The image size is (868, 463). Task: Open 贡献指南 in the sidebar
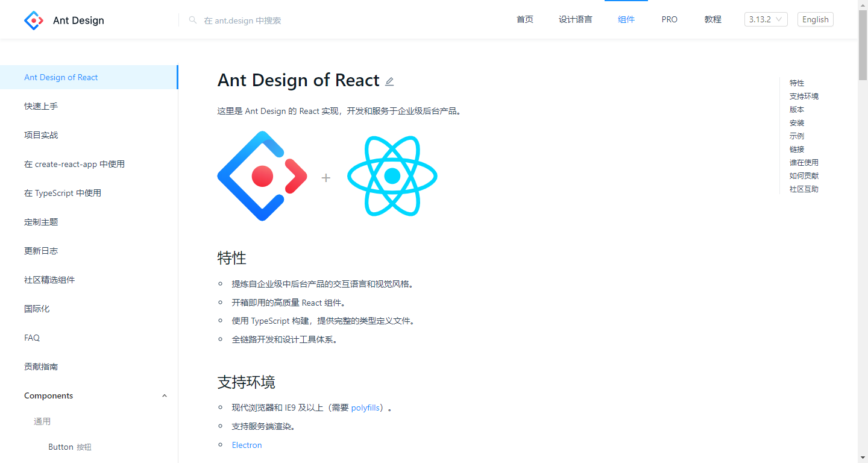[x=89, y=367]
